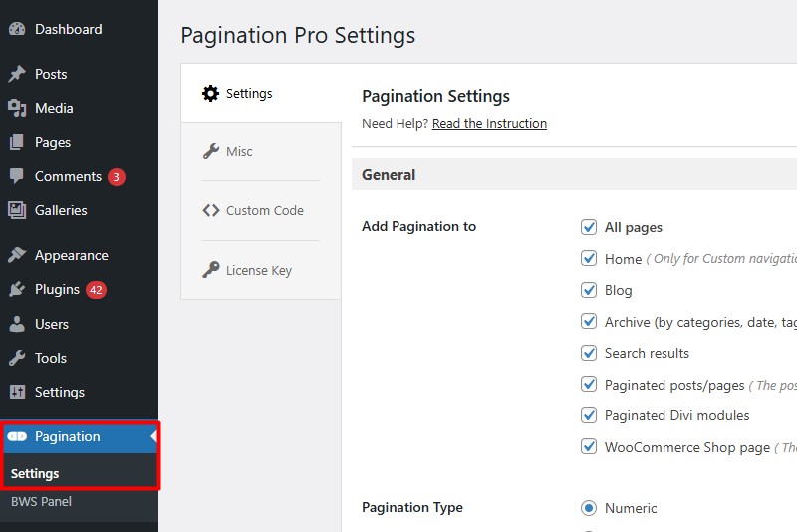Open the BWS Panel submenu item

point(41,501)
